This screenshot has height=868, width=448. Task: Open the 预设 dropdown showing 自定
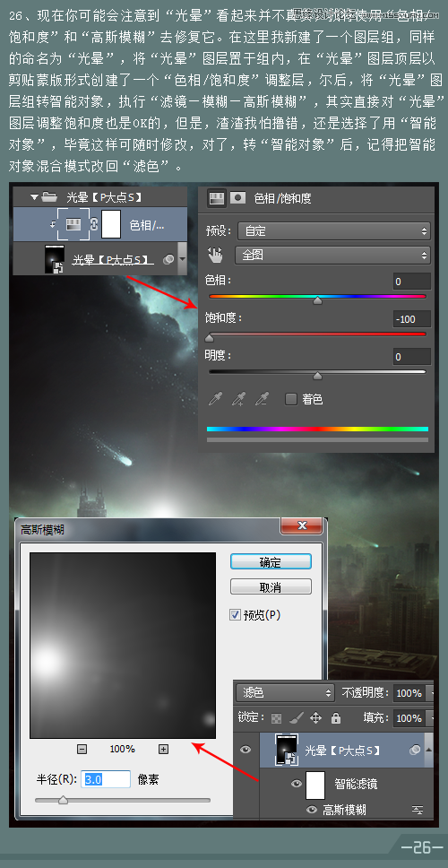point(334,230)
